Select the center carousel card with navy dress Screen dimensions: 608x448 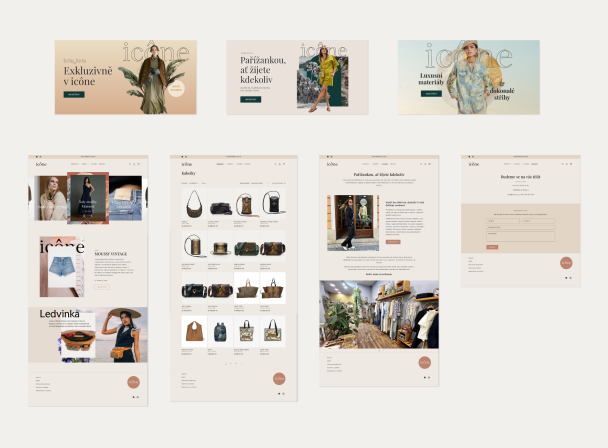click(88, 198)
